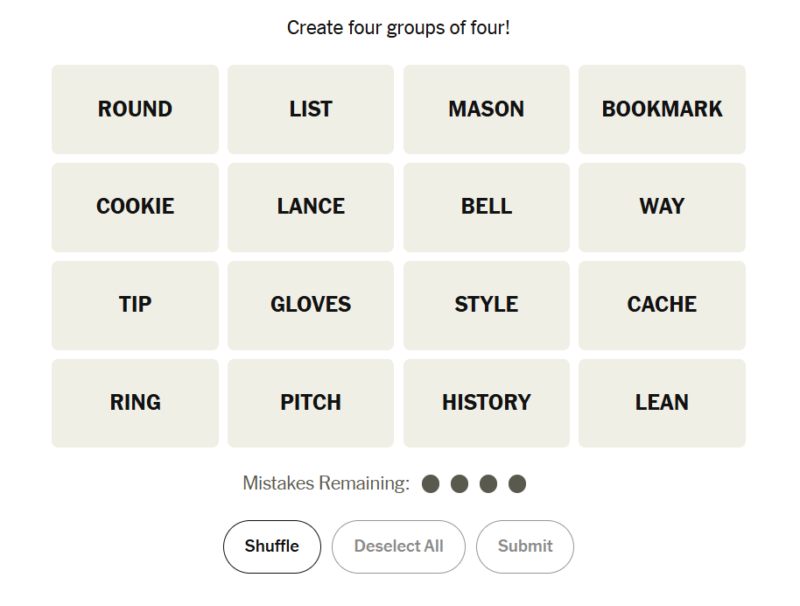Select the GLOVES tile
800x606 pixels.
310,305
